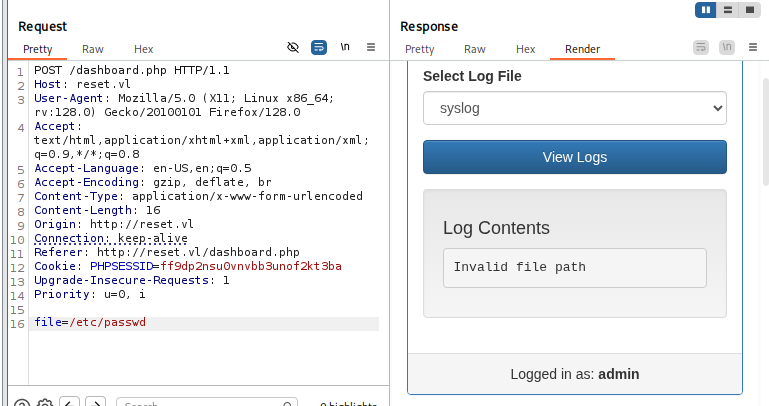Click the Content-Type header line
This screenshot has height=406, width=769.
pyautogui.click(x=198, y=196)
